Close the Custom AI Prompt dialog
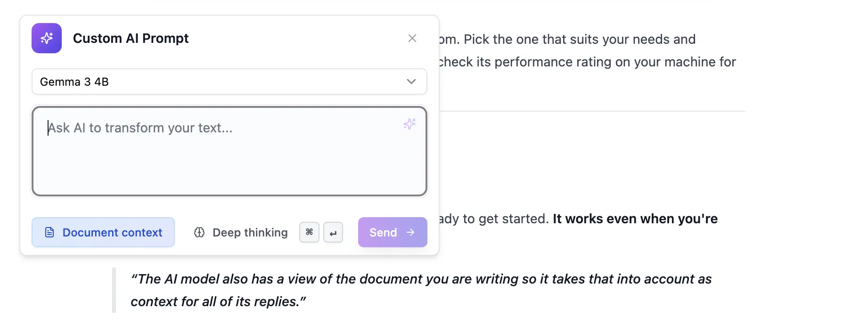This screenshot has width=868, height=325. (412, 38)
